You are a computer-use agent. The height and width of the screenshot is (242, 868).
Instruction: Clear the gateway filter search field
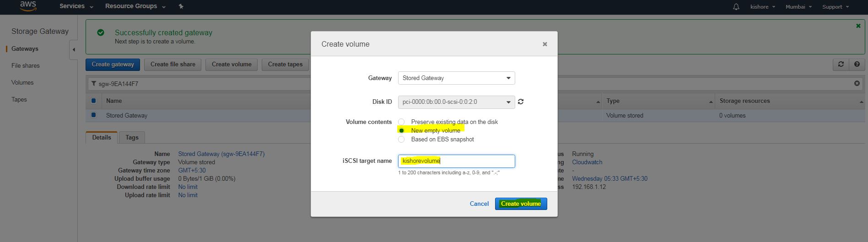click(x=857, y=83)
